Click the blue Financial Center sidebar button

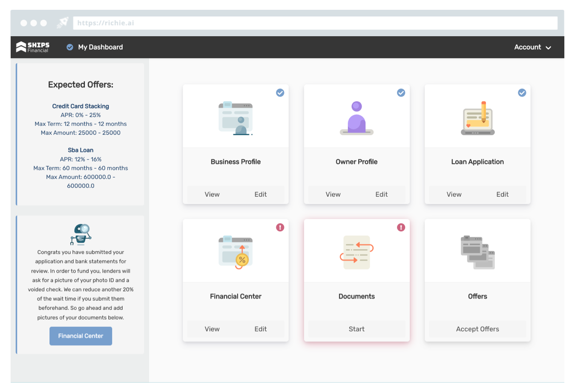[81, 336]
